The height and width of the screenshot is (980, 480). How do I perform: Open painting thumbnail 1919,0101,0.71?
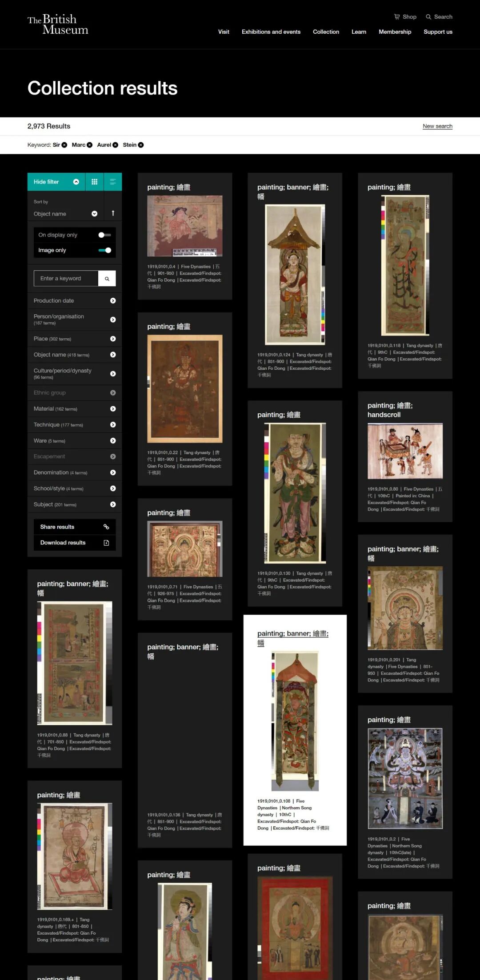point(185,549)
